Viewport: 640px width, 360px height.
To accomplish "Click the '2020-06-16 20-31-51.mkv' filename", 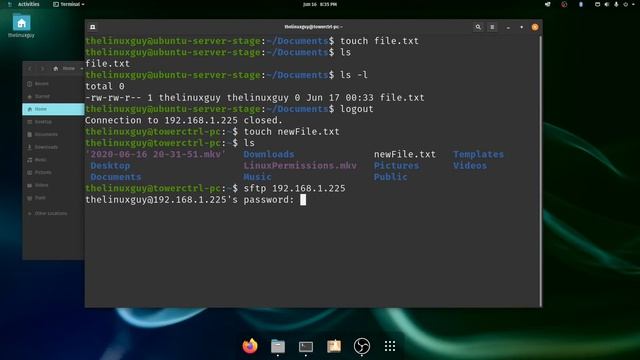I will (x=156, y=154).
